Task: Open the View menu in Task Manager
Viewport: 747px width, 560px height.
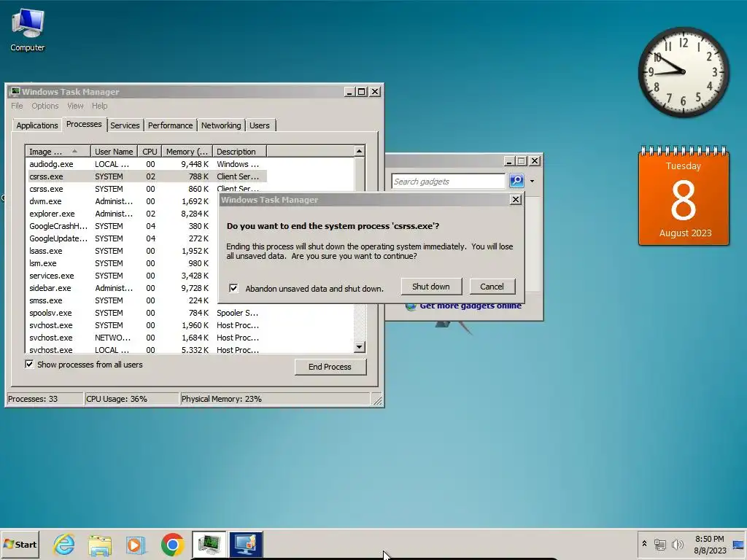Action: pos(75,106)
